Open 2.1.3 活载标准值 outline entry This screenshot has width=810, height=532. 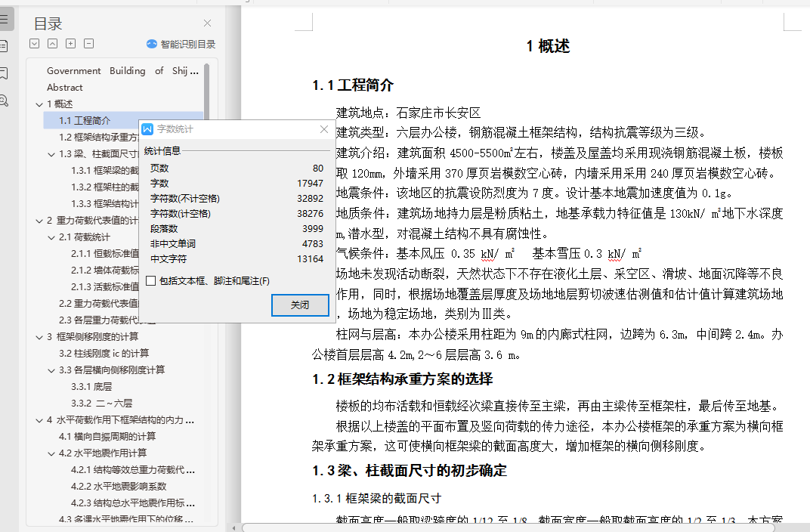point(105,286)
